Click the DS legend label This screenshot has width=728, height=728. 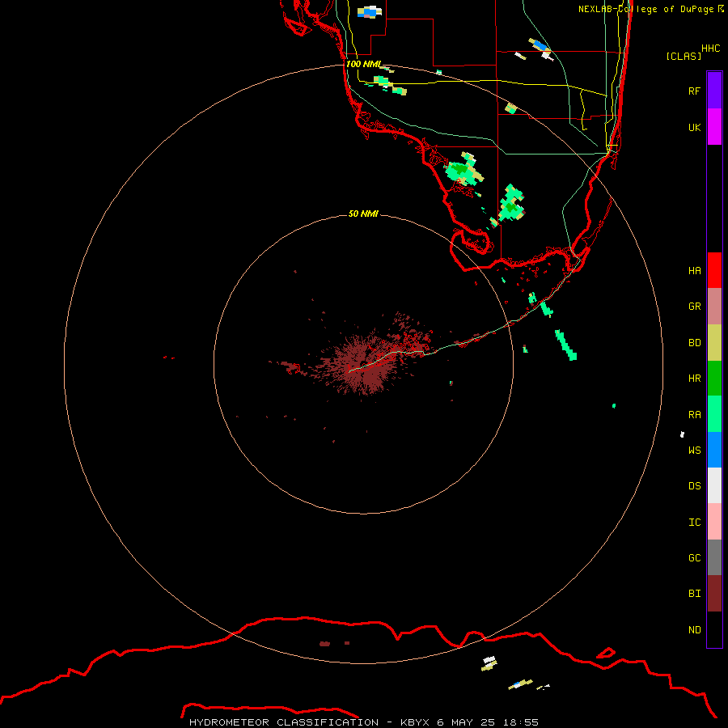[694, 486]
